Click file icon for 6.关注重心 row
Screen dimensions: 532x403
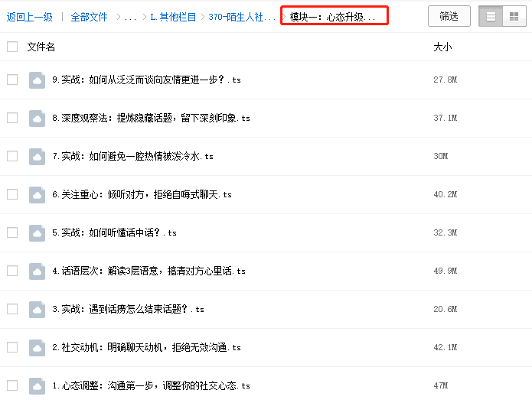(x=37, y=195)
